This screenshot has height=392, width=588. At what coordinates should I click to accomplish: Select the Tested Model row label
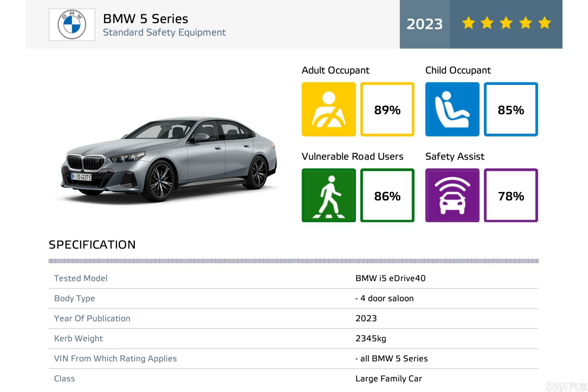(81, 278)
